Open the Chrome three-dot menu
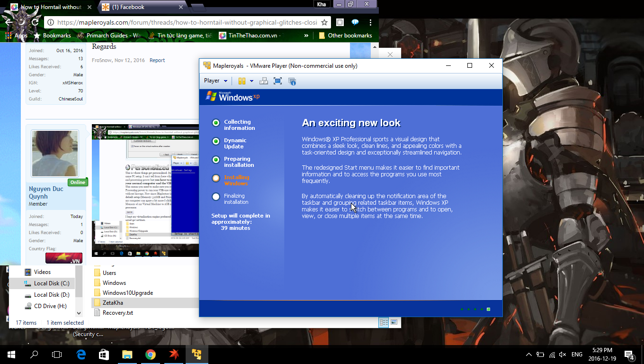 pos(370,22)
